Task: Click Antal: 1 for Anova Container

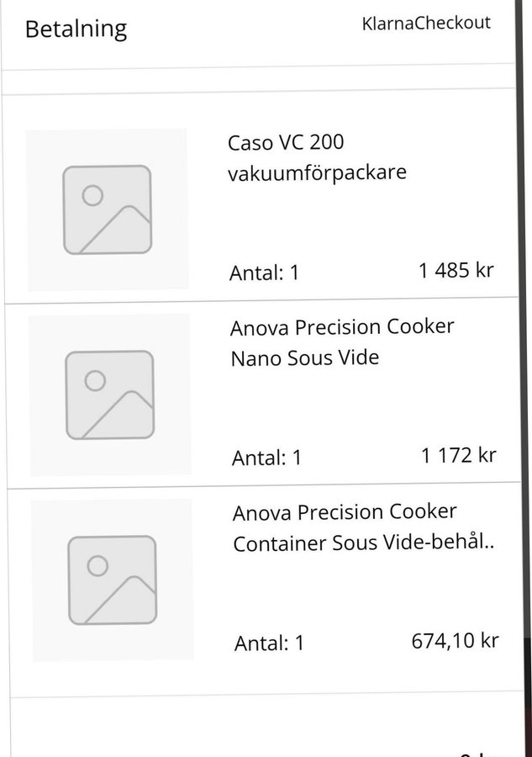Action: click(x=269, y=643)
